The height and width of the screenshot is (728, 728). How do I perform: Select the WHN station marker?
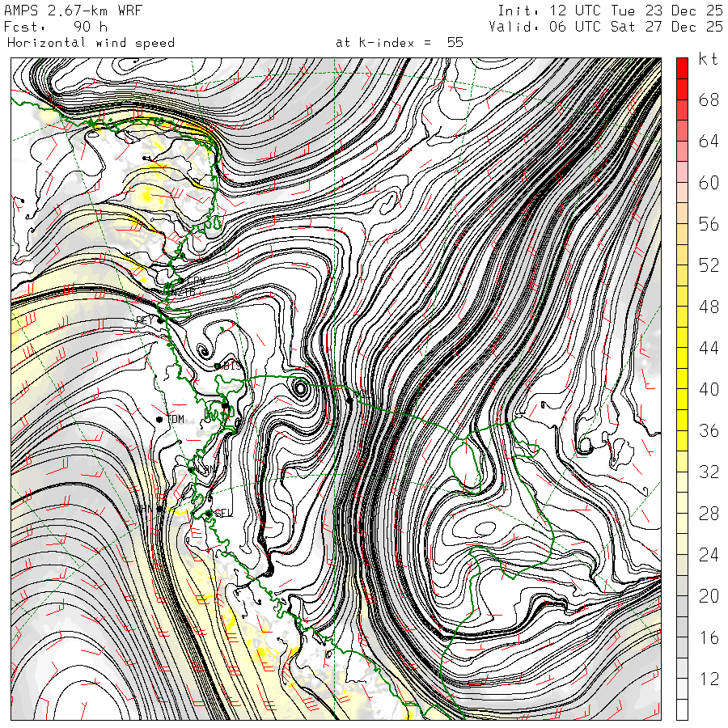(x=160, y=509)
